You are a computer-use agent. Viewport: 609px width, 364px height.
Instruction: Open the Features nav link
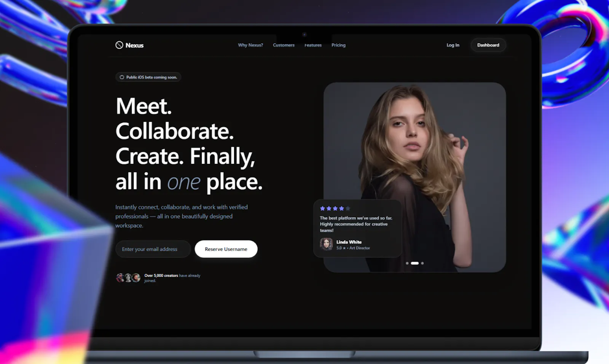pos(313,45)
